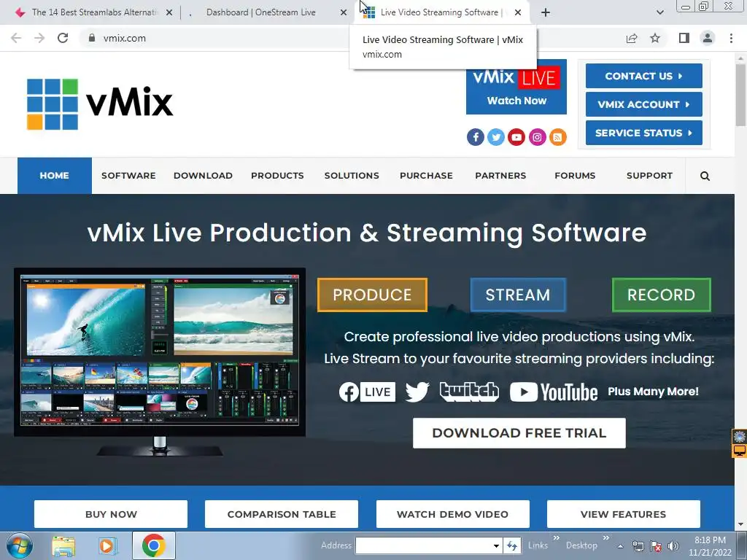Go to FORUMS page
Image resolution: width=747 pixels, height=560 pixels.
coord(575,176)
